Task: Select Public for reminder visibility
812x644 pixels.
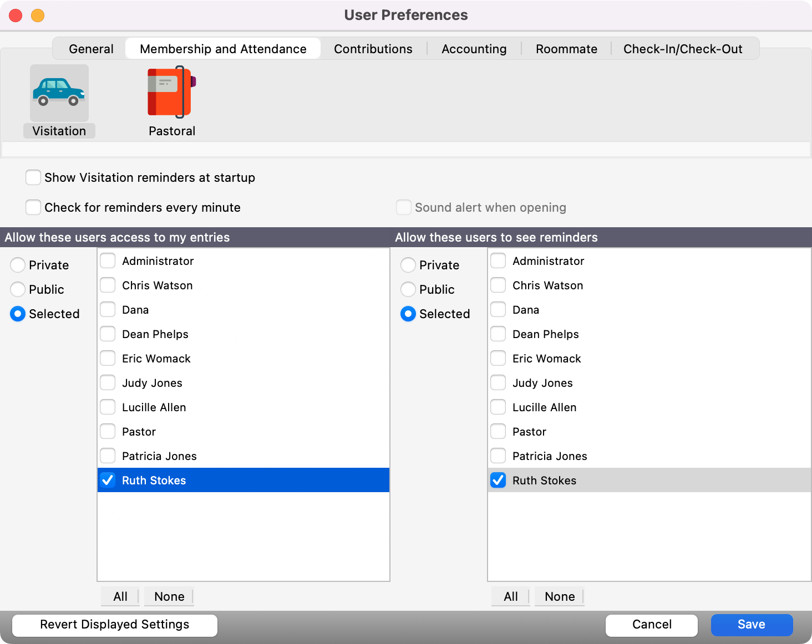Action: pyautogui.click(x=408, y=289)
